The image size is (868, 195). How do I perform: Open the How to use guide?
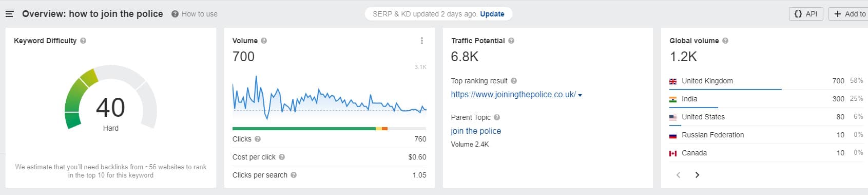(x=195, y=14)
